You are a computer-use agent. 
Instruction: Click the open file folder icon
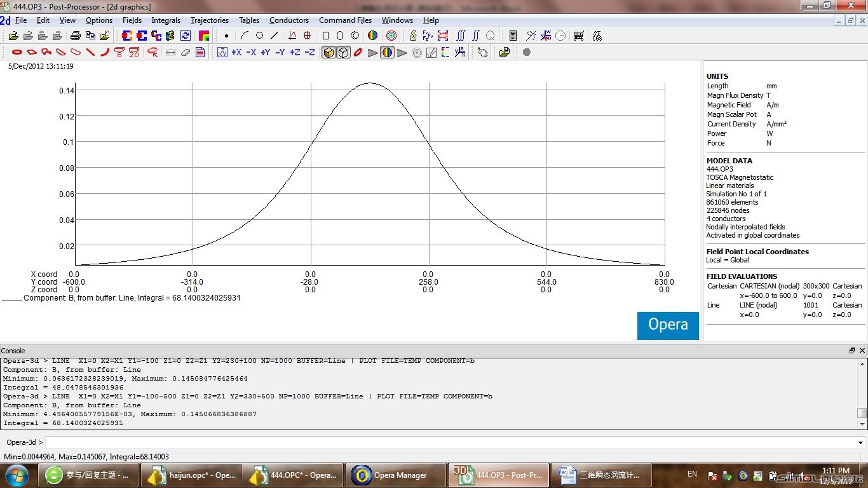[13, 36]
